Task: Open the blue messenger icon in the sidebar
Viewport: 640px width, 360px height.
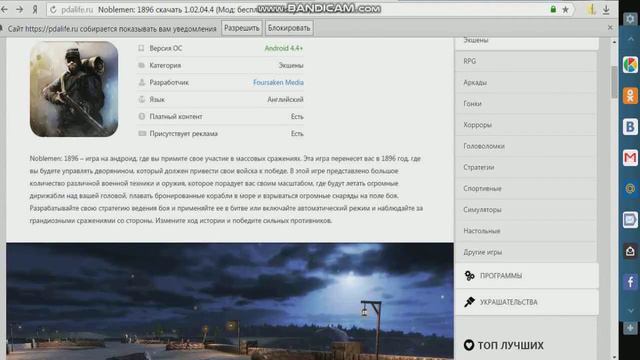Action: click(x=630, y=220)
